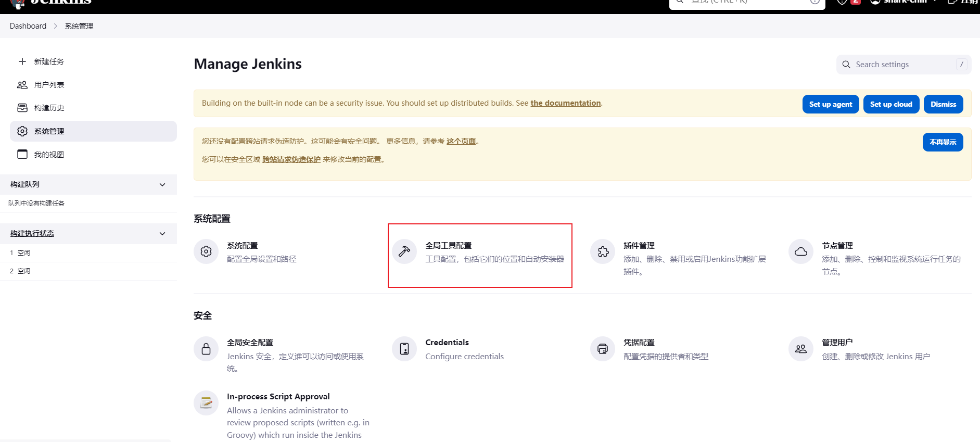980x442 pixels.
Task: Dismiss the built-in node security warning
Action: click(943, 104)
